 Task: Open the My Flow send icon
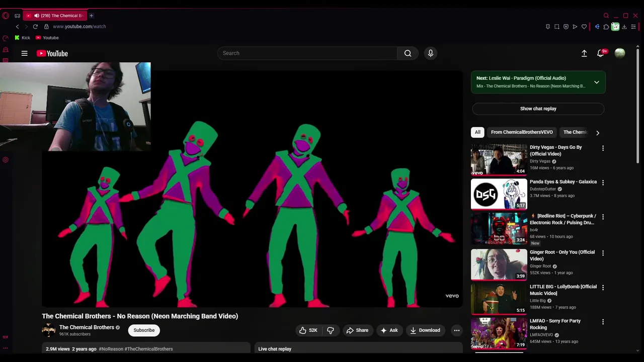(575, 27)
